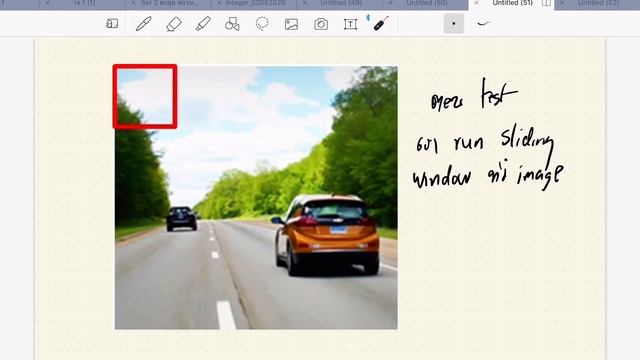This screenshot has width=640, height=360.
Task: Select the Shapes tool
Action: click(x=232, y=24)
